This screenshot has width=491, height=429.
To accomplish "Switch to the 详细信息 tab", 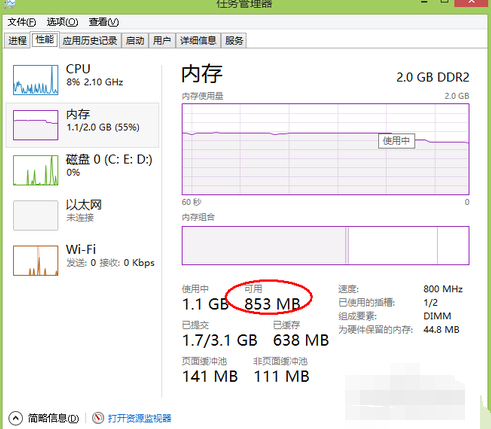I will (x=198, y=41).
